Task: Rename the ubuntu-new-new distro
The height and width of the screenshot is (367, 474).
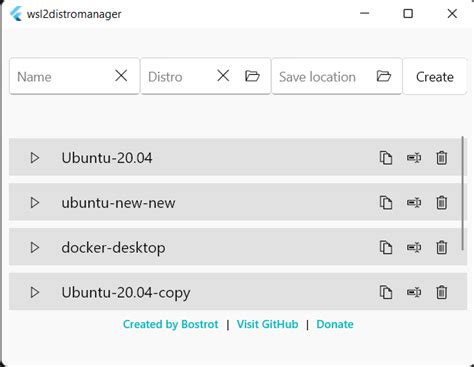Action: (414, 203)
